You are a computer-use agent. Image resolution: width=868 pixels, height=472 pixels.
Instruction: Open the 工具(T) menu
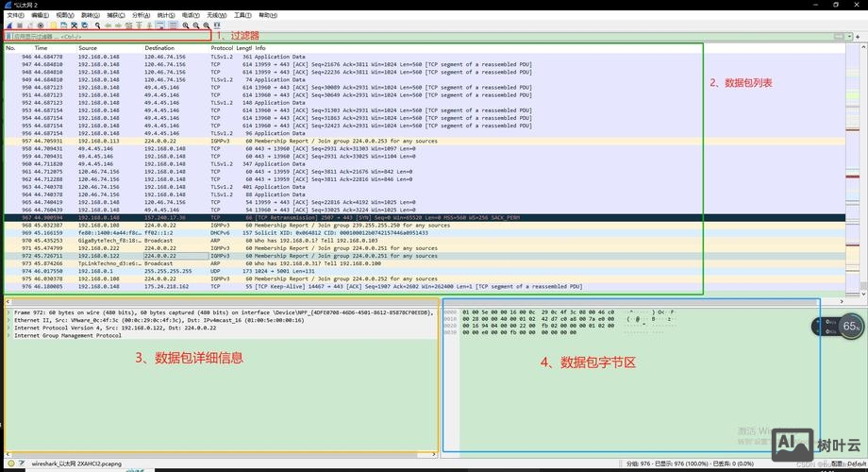[242, 15]
